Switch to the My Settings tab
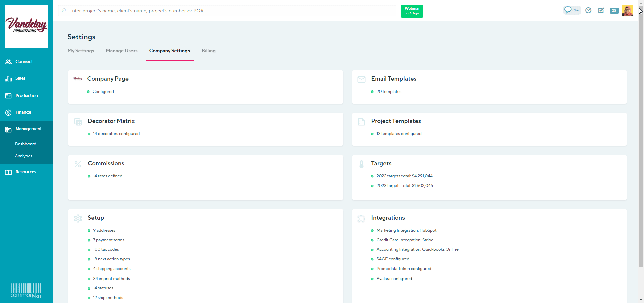This screenshot has height=303, width=644. click(81, 51)
